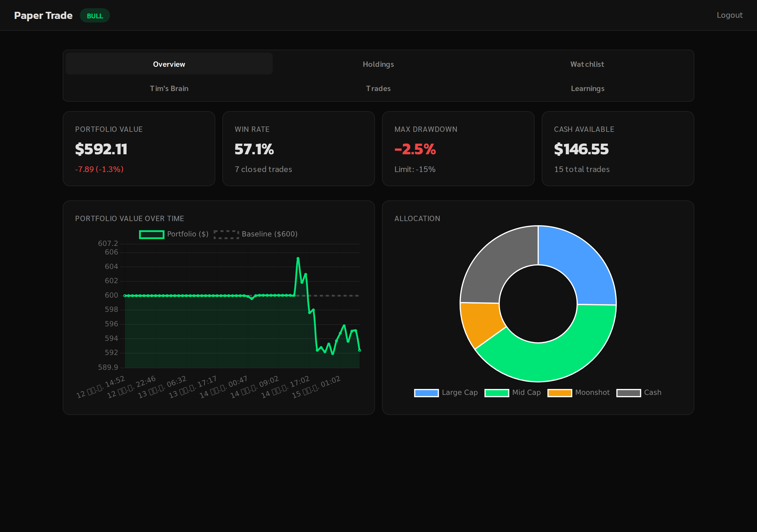The width and height of the screenshot is (757, 532).
Task: Select the Tim's Brain tab
Action: click(169, 88)
